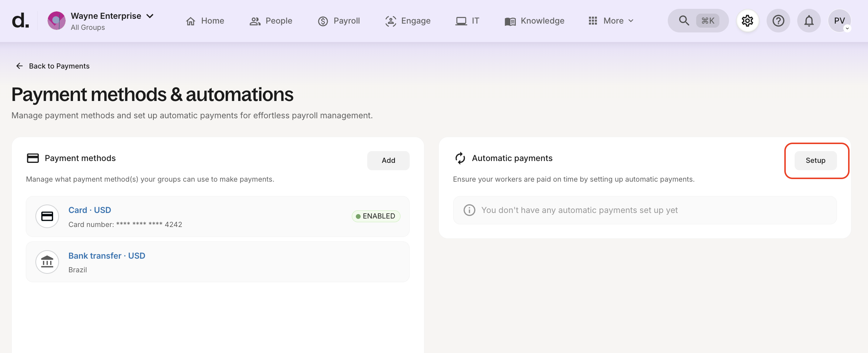The height and width of the screenshot is (353, 868).
Task: Click the search magnifier icon
Action: 684,21
